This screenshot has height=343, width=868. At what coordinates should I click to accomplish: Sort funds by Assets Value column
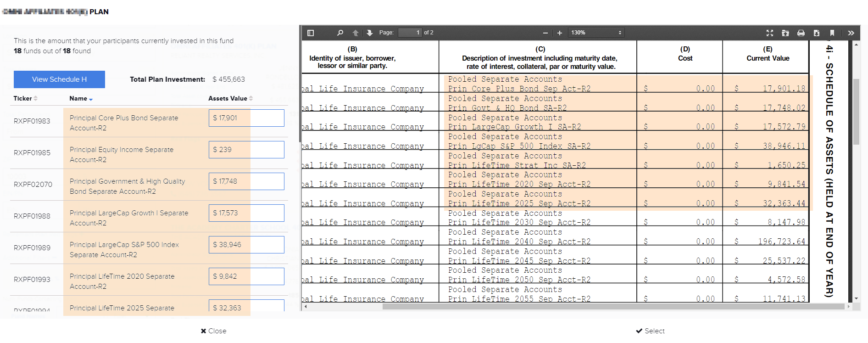coord(230,98)
